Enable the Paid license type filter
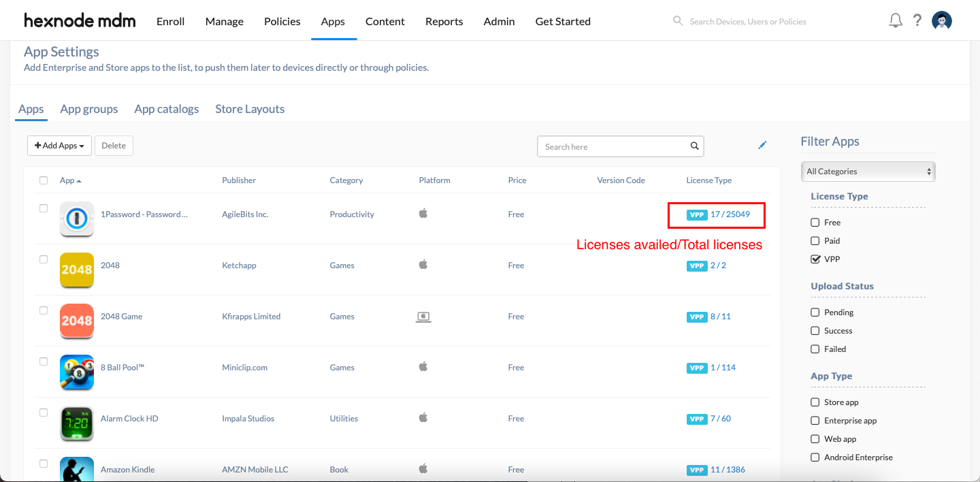Screen dimensions: 980x482 [815, 241]
